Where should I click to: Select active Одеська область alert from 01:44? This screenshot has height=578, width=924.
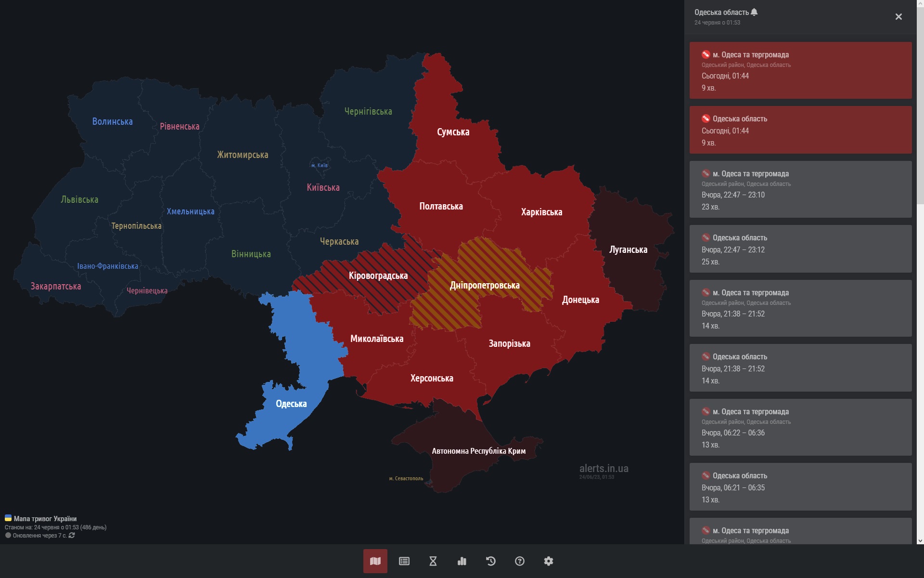800,130
